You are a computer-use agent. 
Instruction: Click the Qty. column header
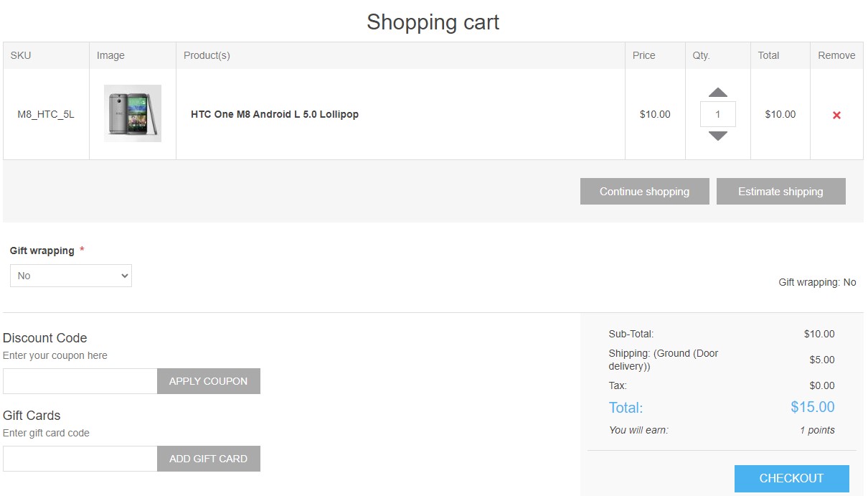[x=701, y=55]
